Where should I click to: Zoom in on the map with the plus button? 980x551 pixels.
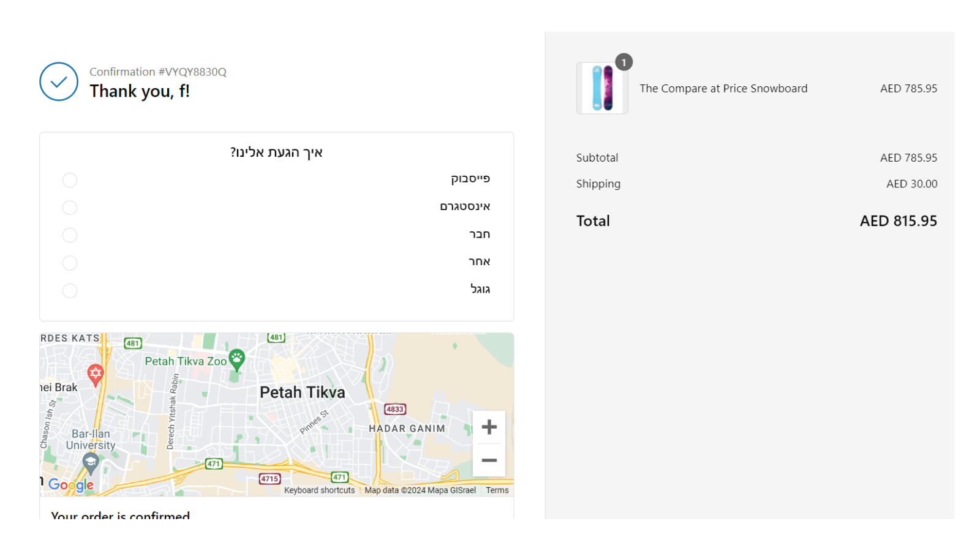pyautogui.click(x=489, y=427)
